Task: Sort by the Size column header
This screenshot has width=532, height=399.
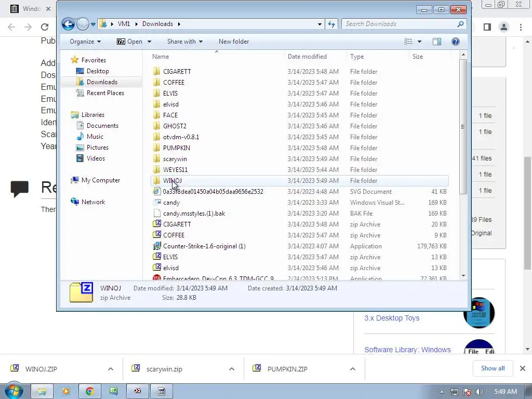Action: pos(430,57)
